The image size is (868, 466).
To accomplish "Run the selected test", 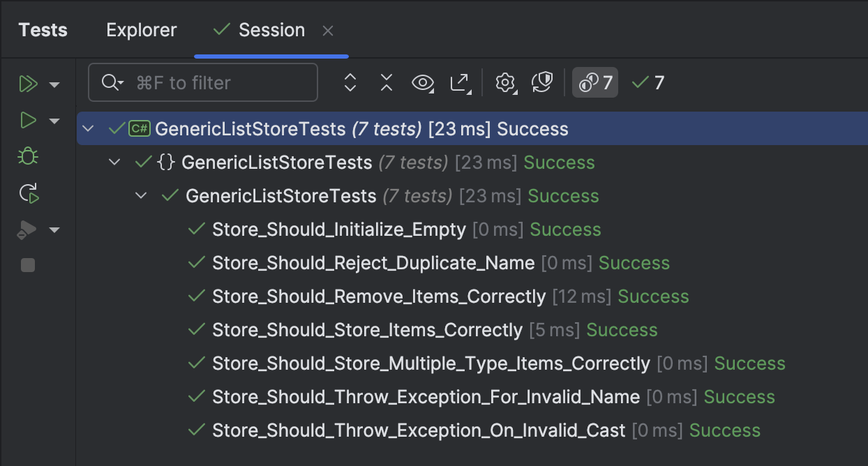I will [x=28, y=120].
